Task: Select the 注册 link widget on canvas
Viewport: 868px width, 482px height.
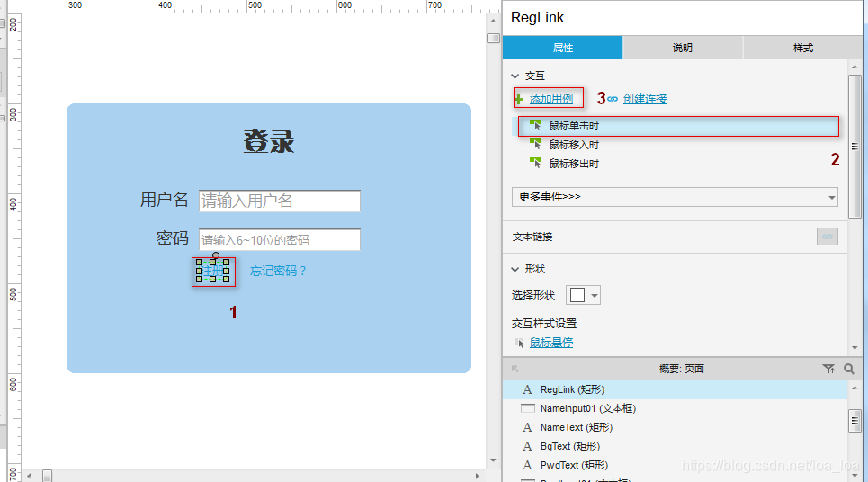Action: coord(213,271)
